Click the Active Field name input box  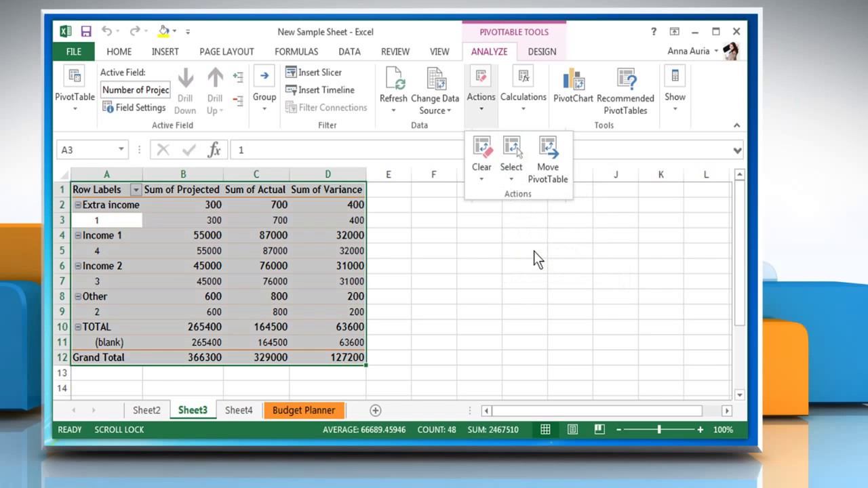pos(136,89)
